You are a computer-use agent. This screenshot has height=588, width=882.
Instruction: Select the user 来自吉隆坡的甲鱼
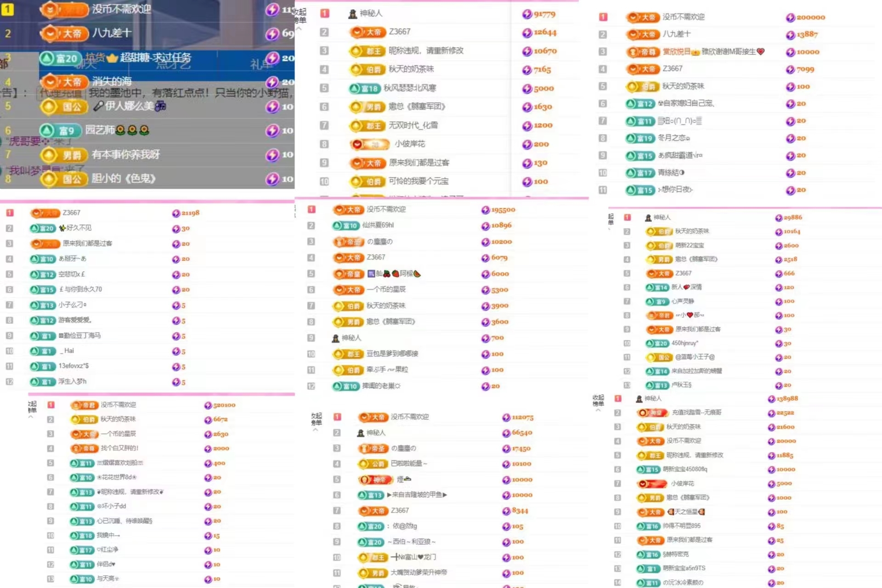click(417, 495)
